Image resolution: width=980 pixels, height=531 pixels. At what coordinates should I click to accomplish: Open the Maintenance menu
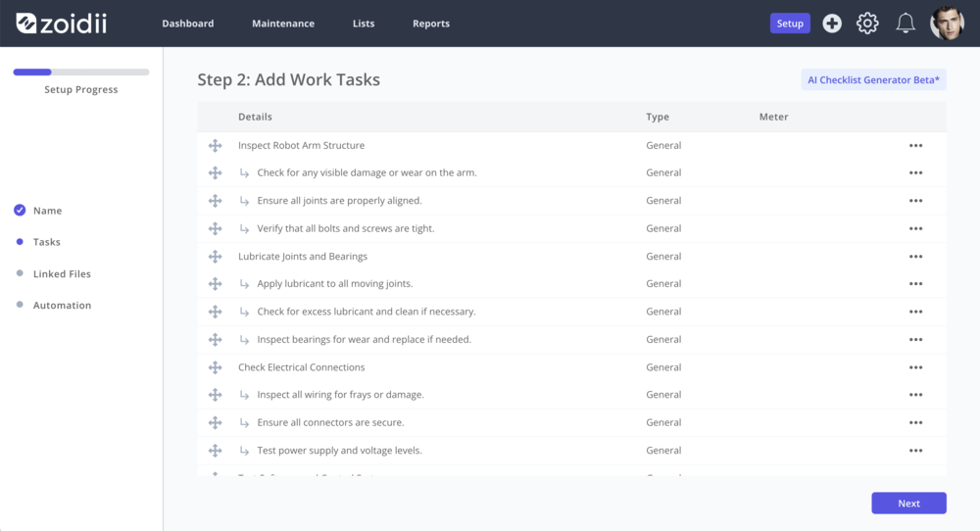[x=283, y=24]
